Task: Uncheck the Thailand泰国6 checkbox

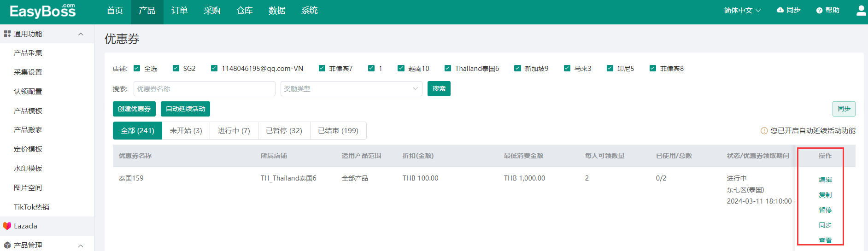Action: pos(448,69)
